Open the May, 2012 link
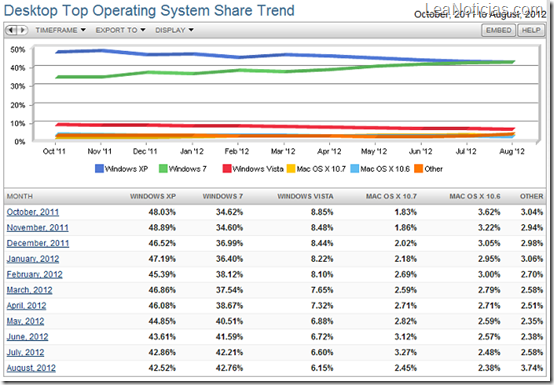This screenshot has height=385, width=554. pyautogui.click(x=25, y=321)
